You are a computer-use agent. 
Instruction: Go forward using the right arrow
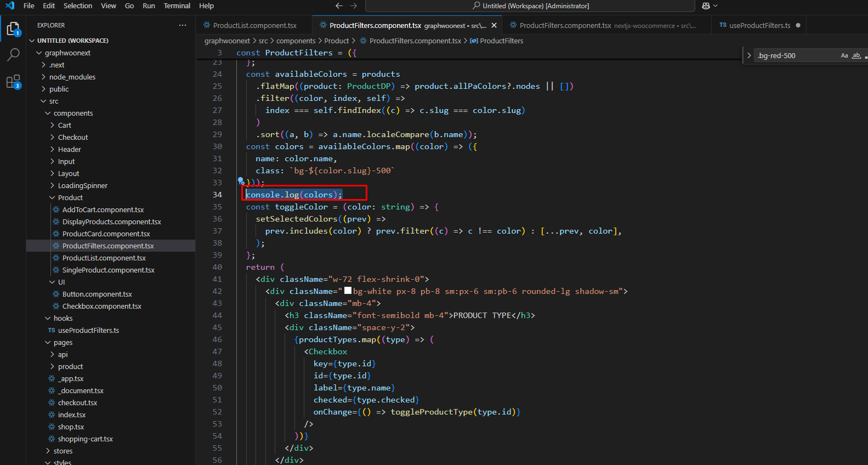click(x=354, y=6)
